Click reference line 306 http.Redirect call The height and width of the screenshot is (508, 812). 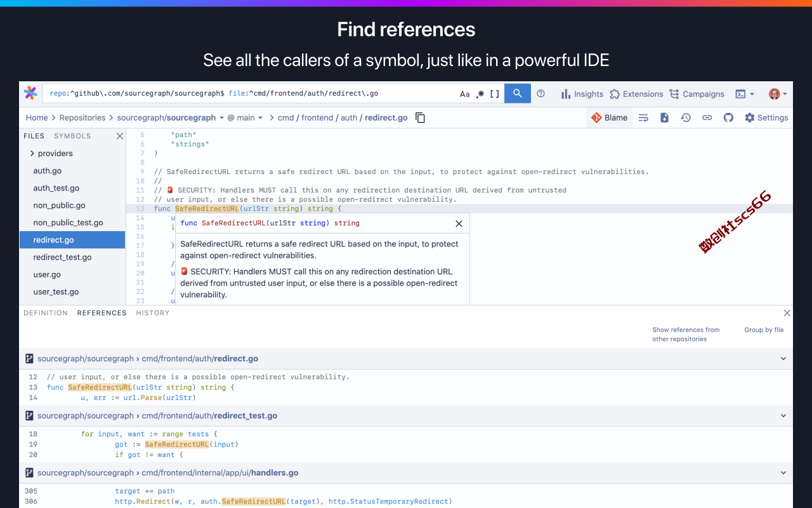[x=284, y=502]
